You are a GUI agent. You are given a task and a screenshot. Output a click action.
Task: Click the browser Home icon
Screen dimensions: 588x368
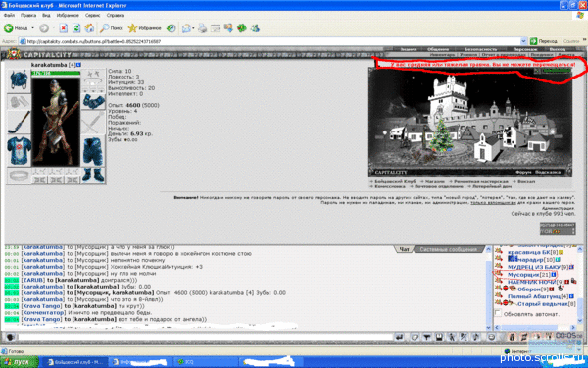[x=89, y=28]
